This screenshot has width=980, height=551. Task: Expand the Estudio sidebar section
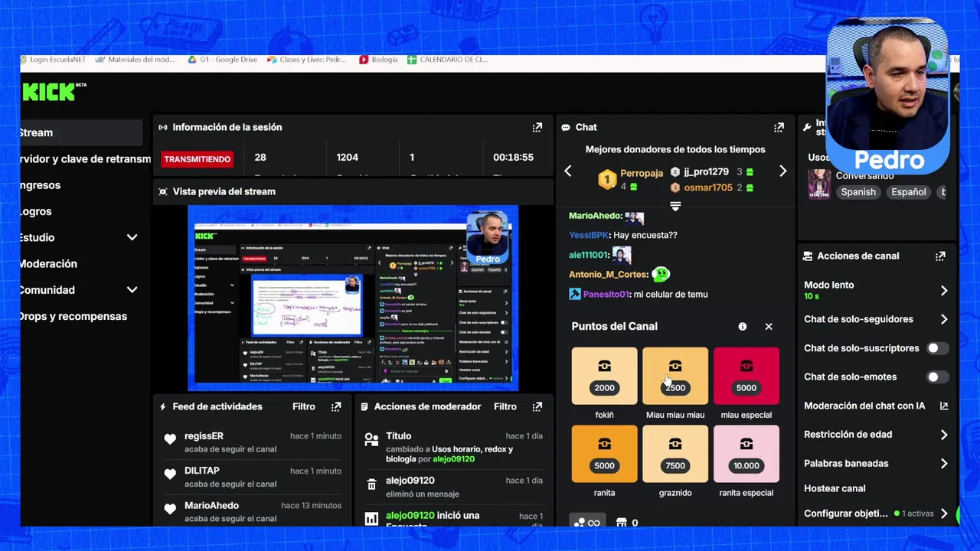[132, 238]
